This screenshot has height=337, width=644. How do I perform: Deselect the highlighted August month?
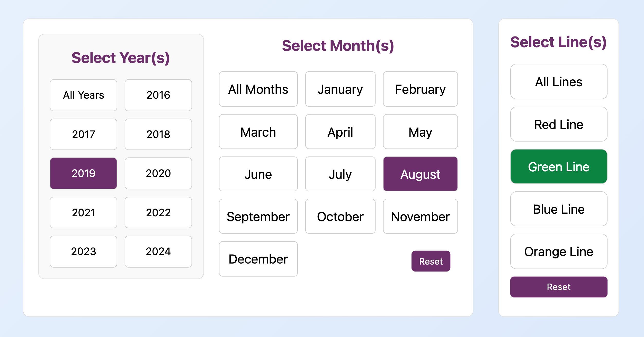point(420,174)
